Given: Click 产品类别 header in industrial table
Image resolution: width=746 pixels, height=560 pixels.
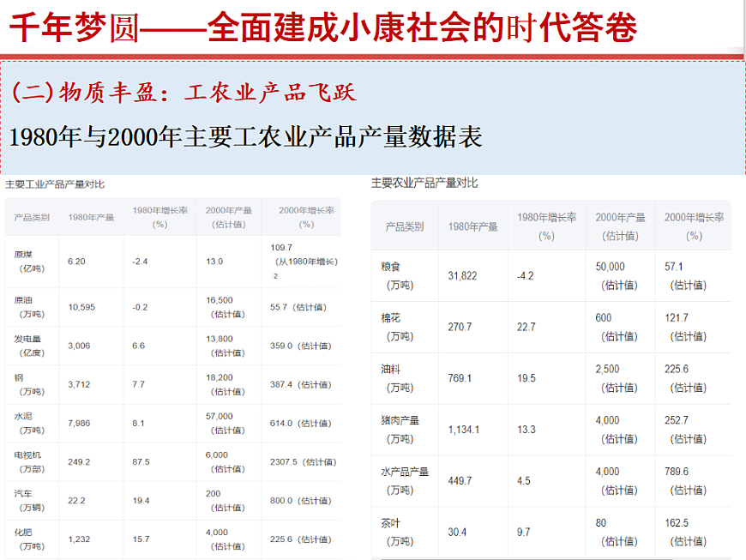Looking at the screenshot, I should click(x=32, y=218).
